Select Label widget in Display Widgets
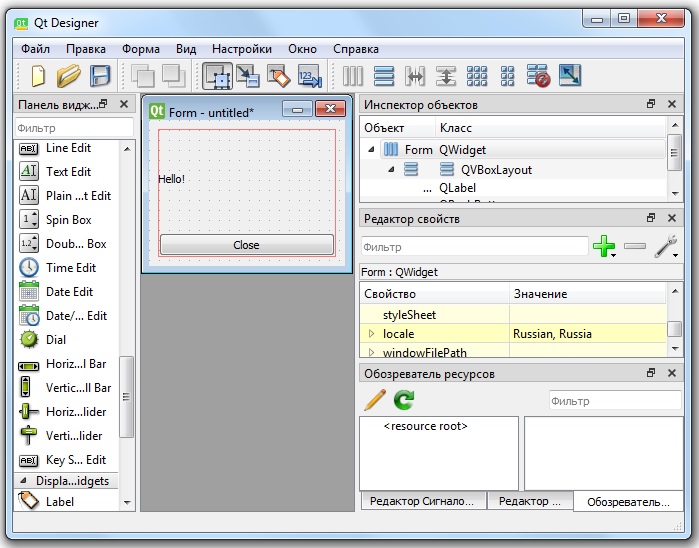 tap(67, 502)
